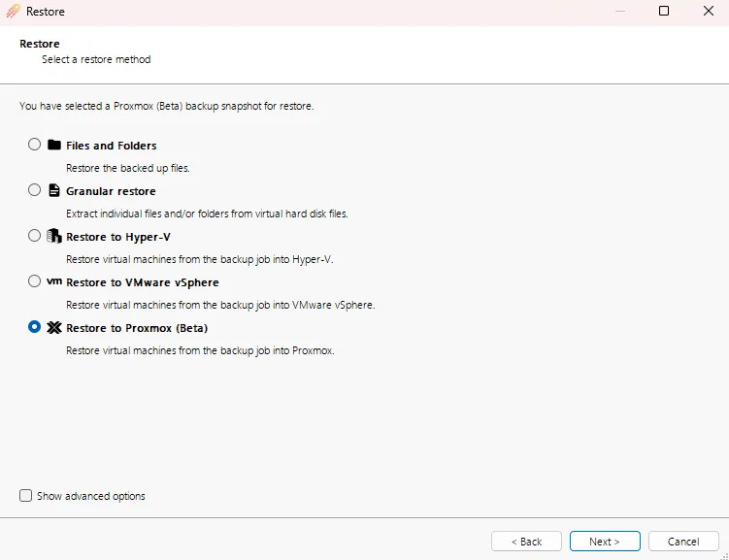Maximize the Restore window
Image resolution: width=729 pixels, height=560 pixels.
(x=664, y=11)
